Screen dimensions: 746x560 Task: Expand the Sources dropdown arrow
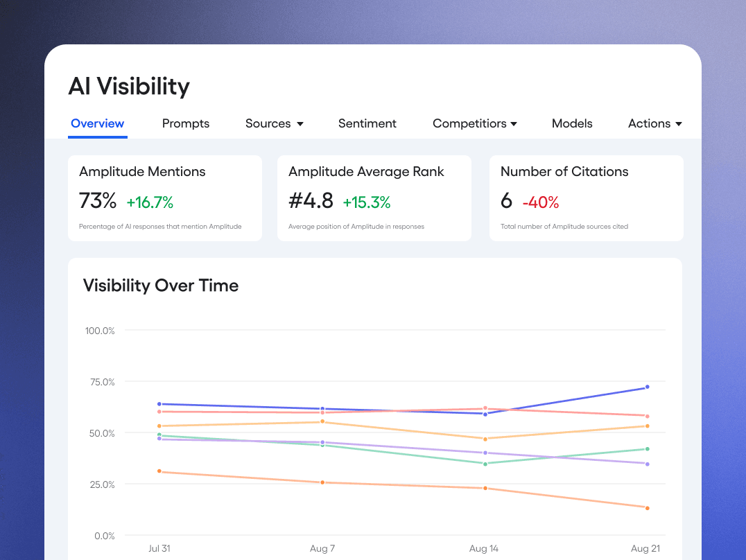pos(300,124)
